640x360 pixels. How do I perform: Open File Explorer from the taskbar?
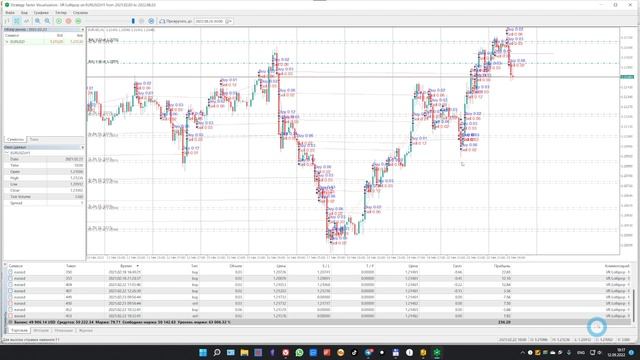244,352
